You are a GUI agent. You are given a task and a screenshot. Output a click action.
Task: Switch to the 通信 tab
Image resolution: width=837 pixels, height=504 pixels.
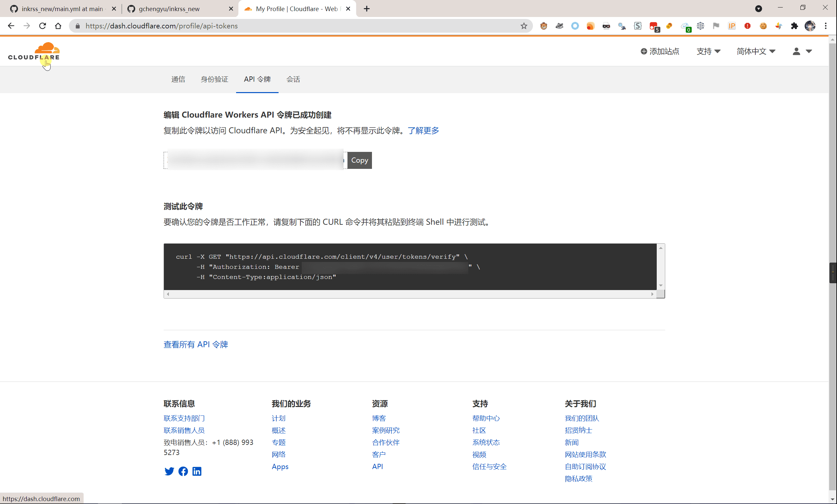click(178, 79)
